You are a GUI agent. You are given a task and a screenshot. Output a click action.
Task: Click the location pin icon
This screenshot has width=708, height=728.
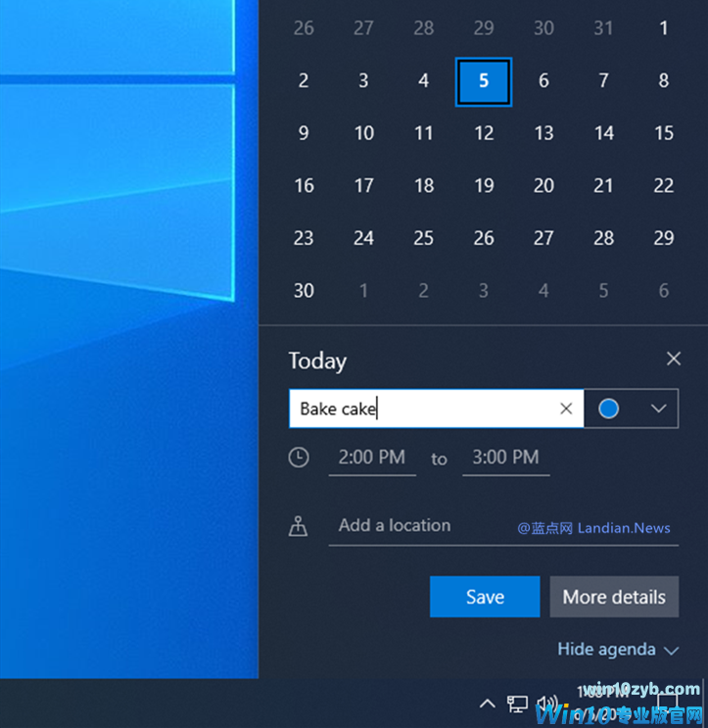(299, 526)
